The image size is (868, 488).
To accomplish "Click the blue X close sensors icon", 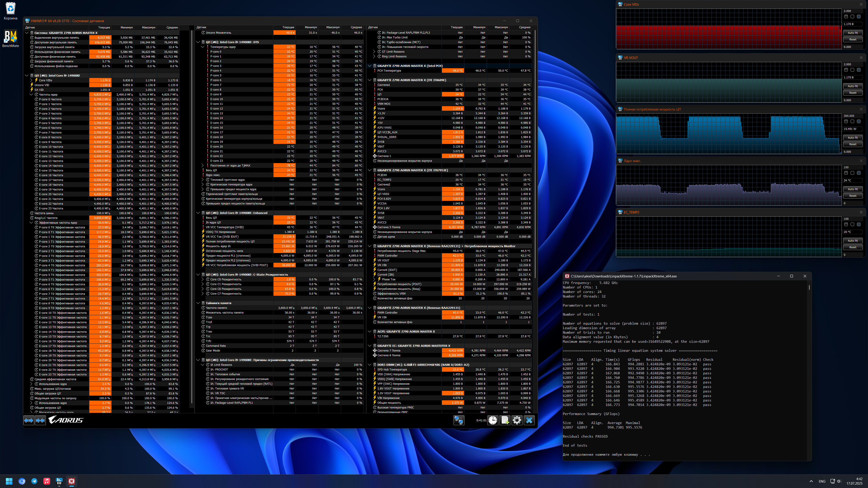I will point(529,420).
